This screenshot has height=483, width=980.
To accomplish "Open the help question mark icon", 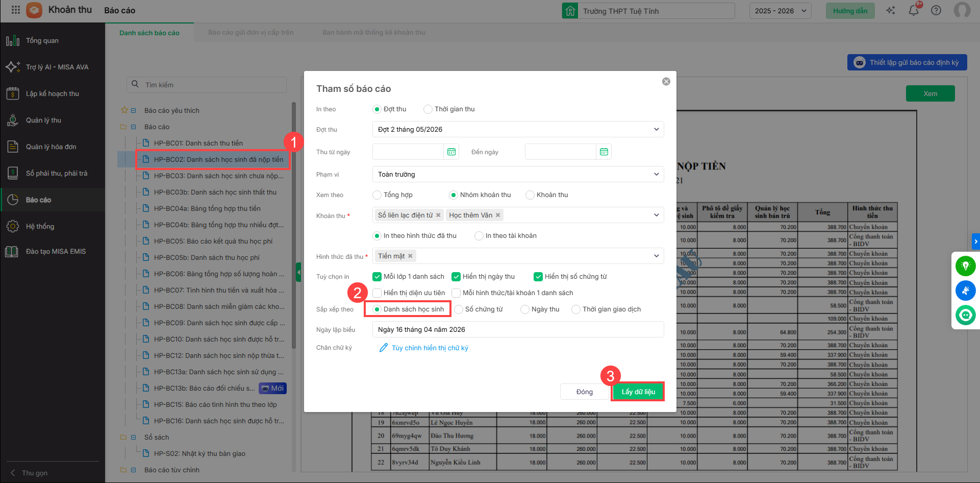I will tap(936, 10).
